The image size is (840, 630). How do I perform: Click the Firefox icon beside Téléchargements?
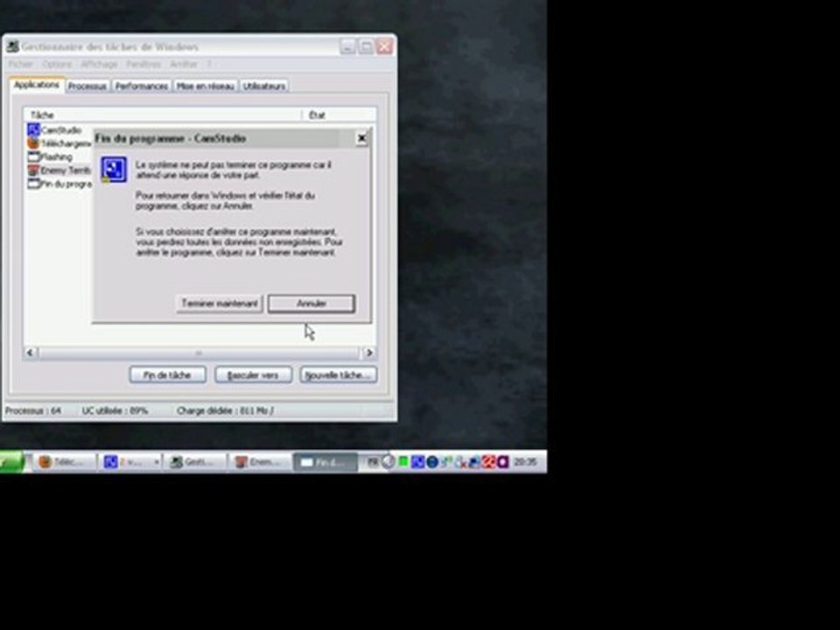point(33,143)
